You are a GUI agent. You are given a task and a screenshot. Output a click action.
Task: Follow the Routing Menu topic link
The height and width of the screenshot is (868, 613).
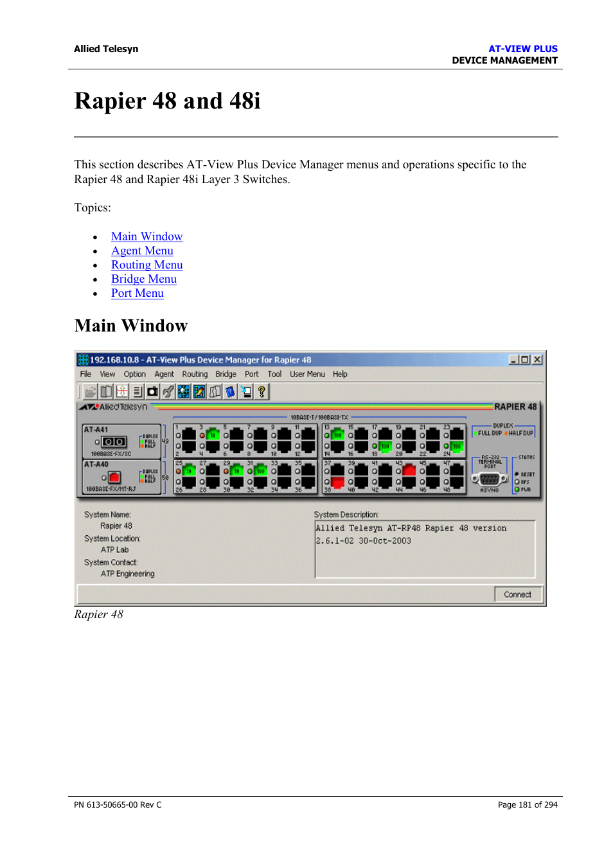(x=147, y=265)
